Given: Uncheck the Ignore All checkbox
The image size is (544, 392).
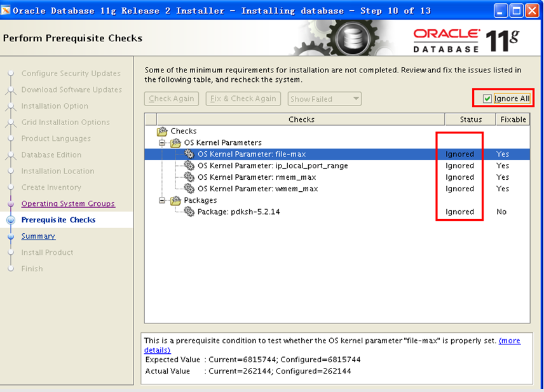Looking at the screenshot, I should point(487,99).
